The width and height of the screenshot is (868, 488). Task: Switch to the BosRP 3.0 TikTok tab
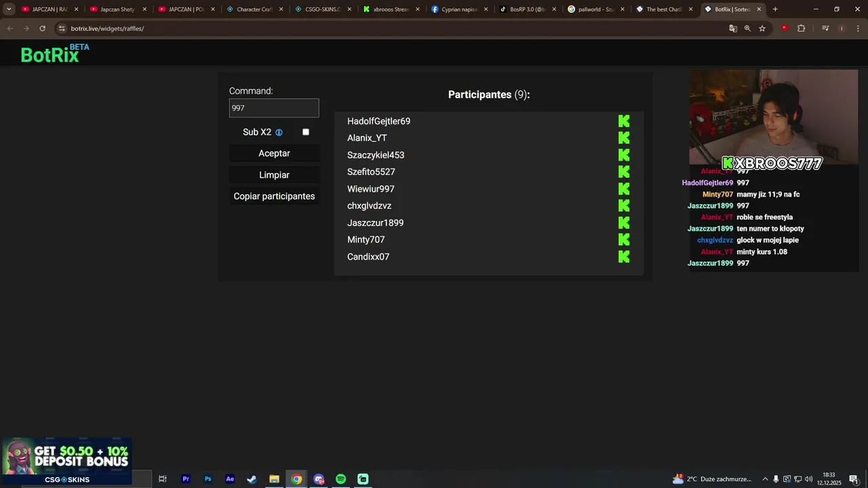click(x=528, y=9)
